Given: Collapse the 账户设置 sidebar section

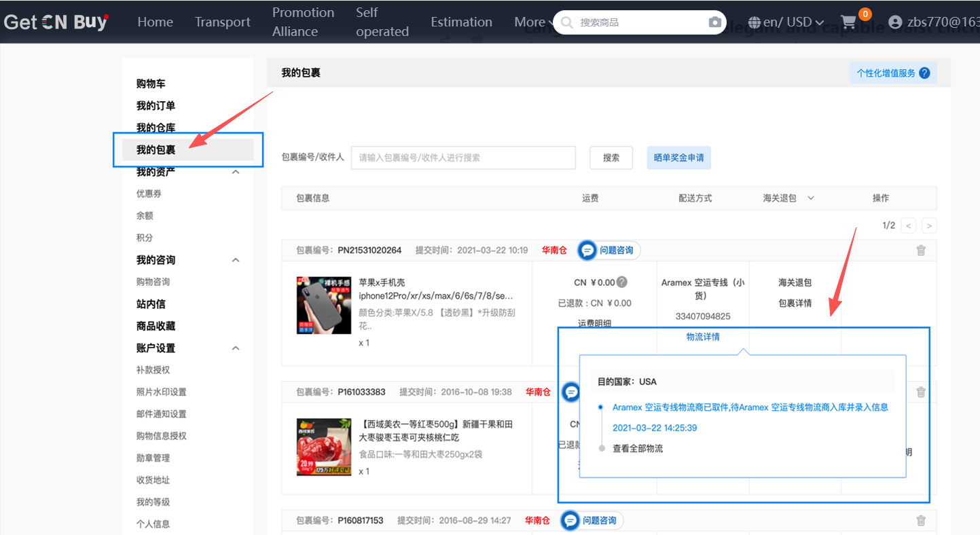Looking at the screenshot, I should pyautogui.click(x=236, y=348).
